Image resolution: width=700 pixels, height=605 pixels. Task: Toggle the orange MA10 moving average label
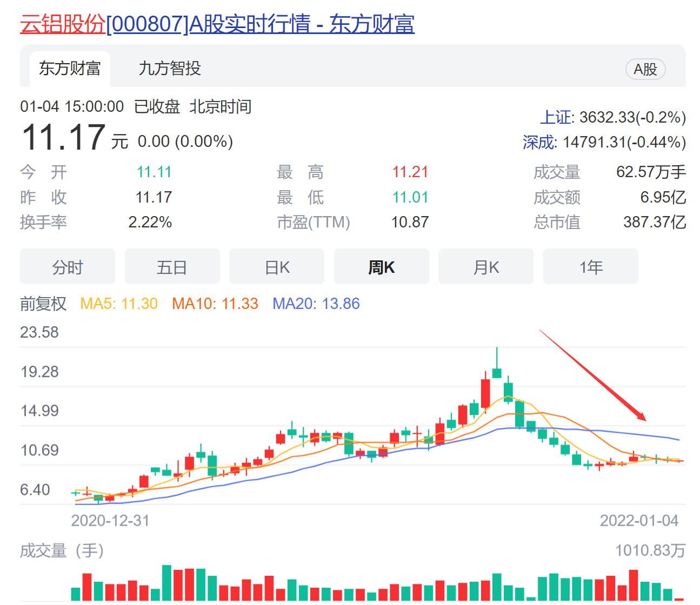tap(215, 304)
